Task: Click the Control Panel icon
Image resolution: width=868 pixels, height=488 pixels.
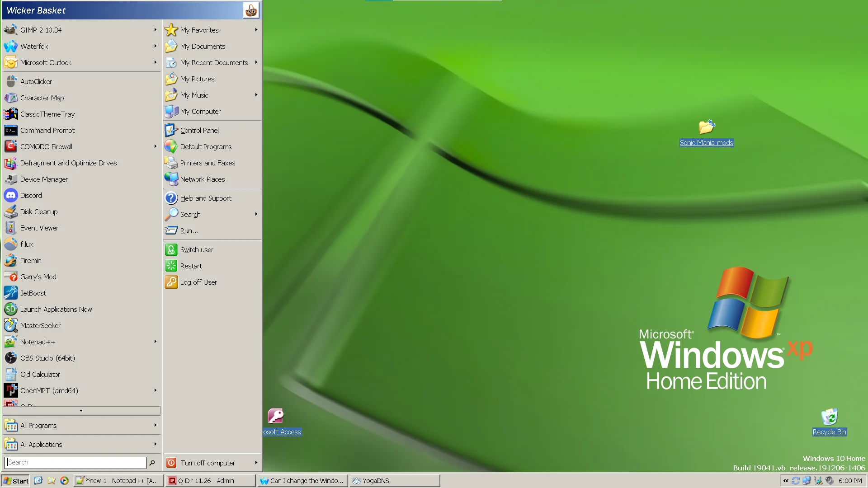Action: click(171, 131)
